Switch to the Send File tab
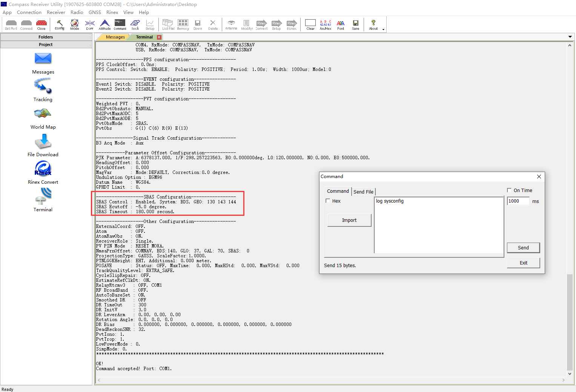This screenshot has width=576, height=392. coord(364,192)
